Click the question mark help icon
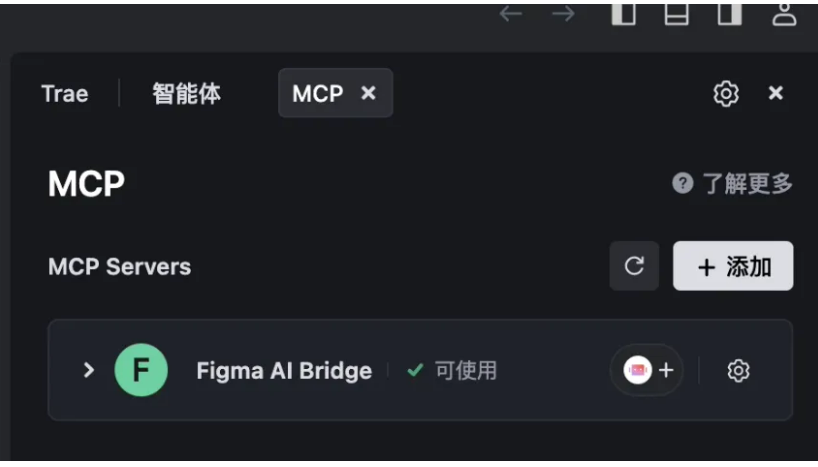This screenshot has height=467, width=818. (682, 183)
